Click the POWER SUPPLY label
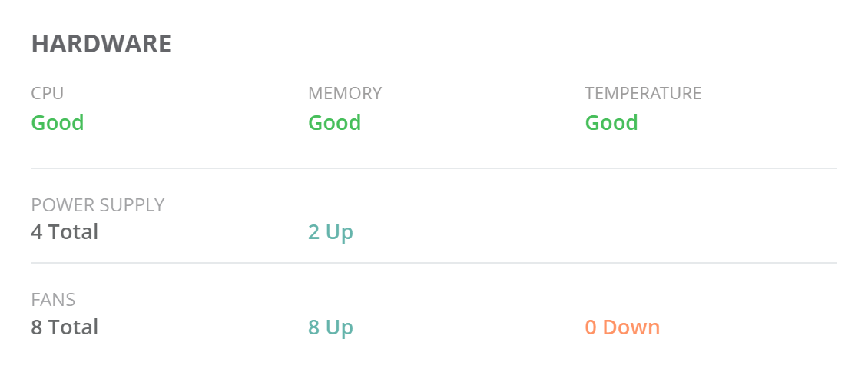The height and width of the screenshot is (369, 868). coord(98,205)
